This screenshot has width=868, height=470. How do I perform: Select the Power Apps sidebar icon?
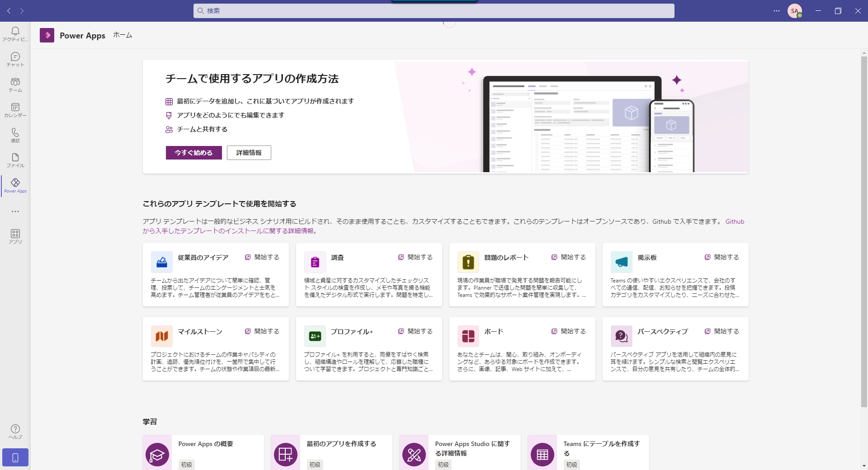15,185
